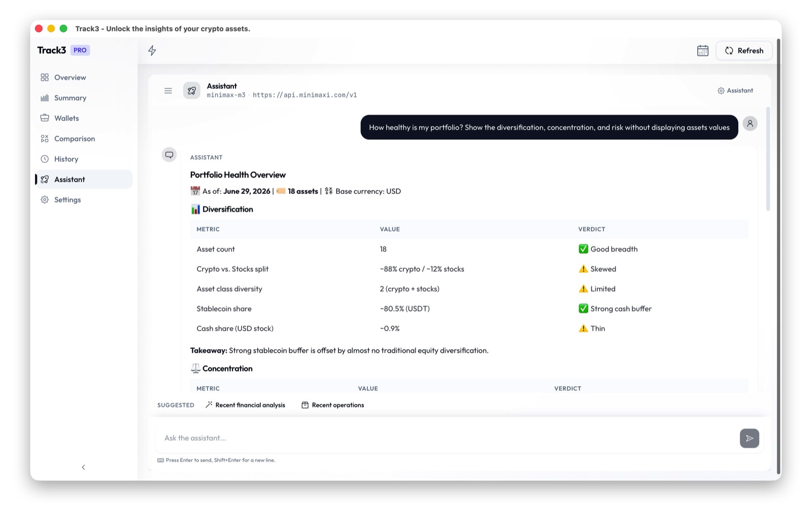Click the Asset class diversity row label
The width and height of the screenshot is (812, 521).
pyautogui.click(x=229, y=289)
